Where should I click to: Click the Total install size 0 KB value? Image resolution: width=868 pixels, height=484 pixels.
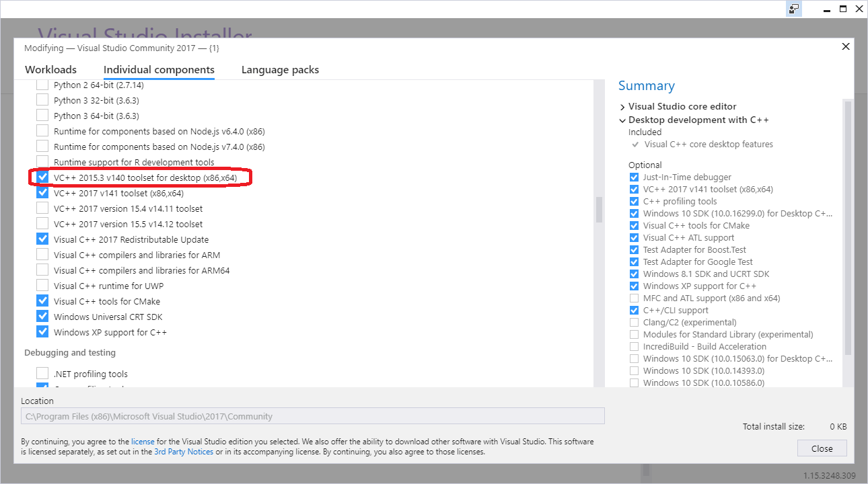[x=838, y=427]
